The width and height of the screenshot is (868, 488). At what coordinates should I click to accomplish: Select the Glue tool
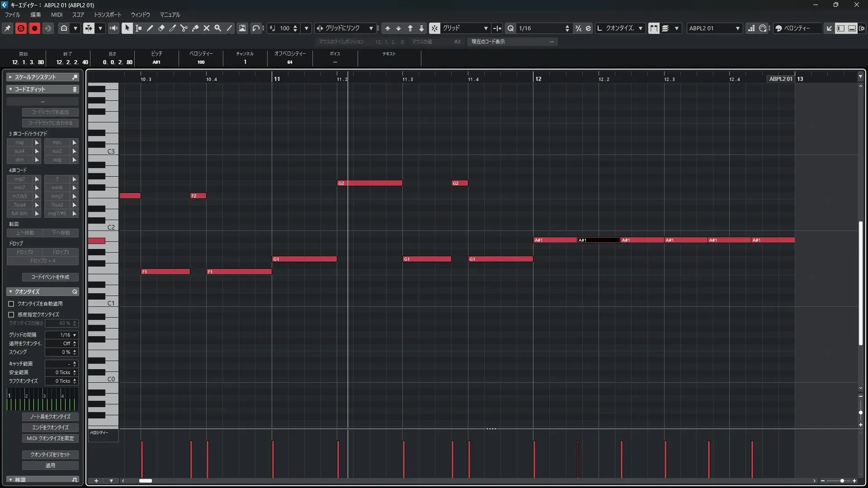195,28
